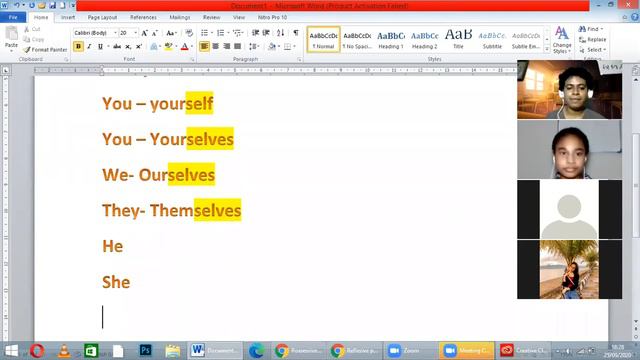
Task: Click Undo in the Quick Access Toolbar
Action: (x=16, y=5)
